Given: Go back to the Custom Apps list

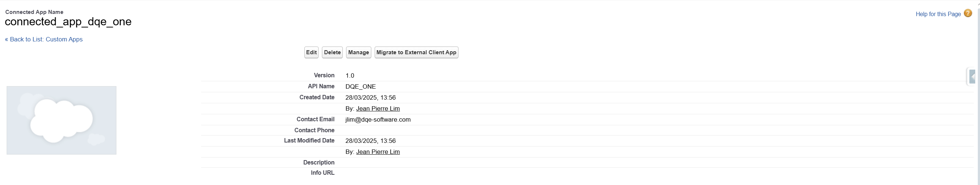Looking at the screenshot, I should (44, 39).
